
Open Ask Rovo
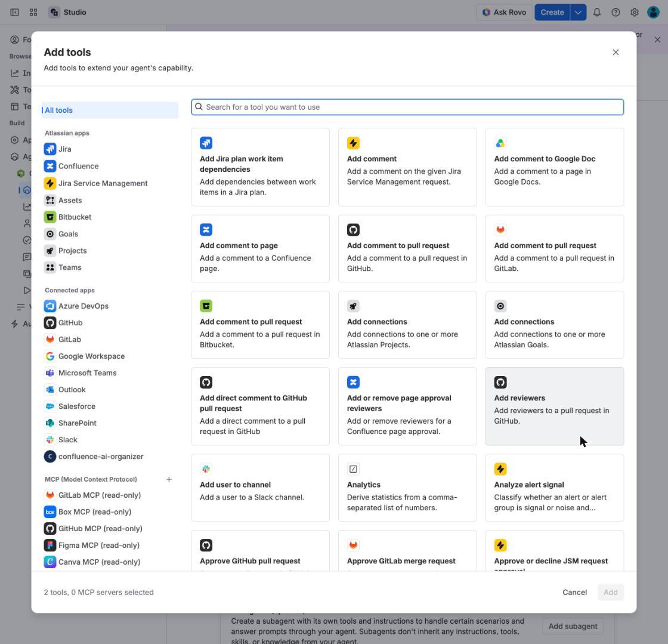[x=504, y=13]
